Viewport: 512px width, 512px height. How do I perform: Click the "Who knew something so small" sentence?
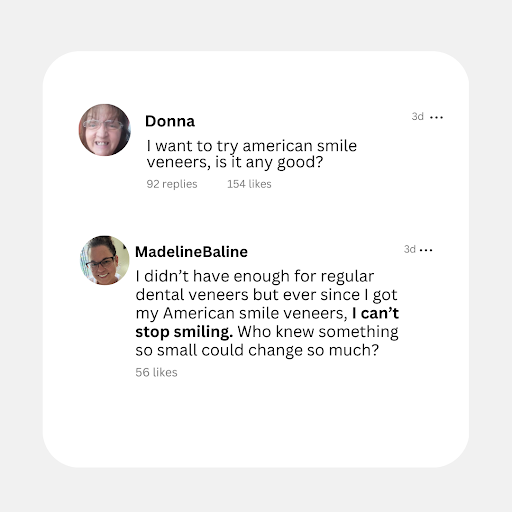[x=267, y=341]
